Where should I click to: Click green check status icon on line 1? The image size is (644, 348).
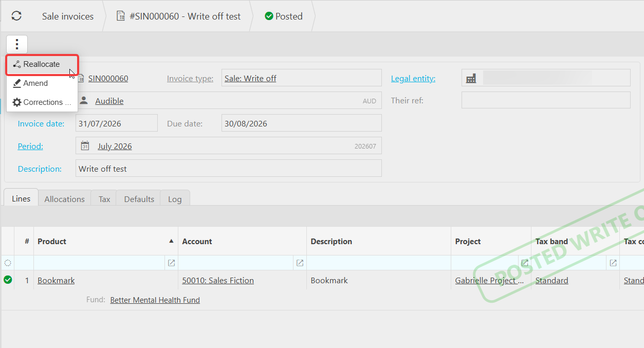(x=8, y=280)
